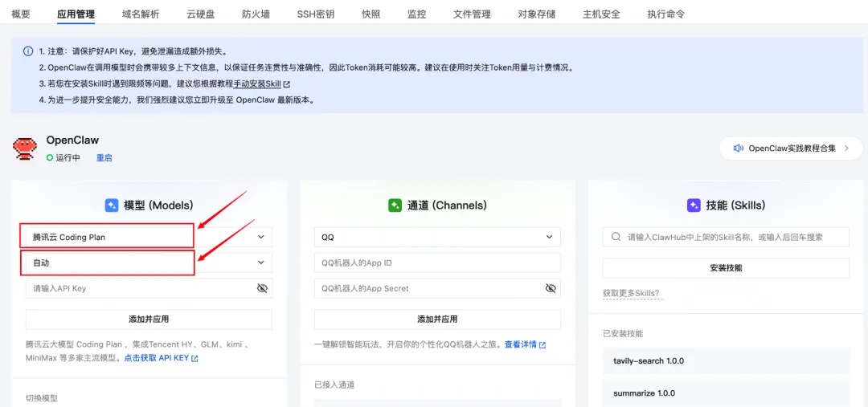Viewport: 868px width, 407px height.
Task: Select the SSH密钥 tab
Action: point(316,14)
